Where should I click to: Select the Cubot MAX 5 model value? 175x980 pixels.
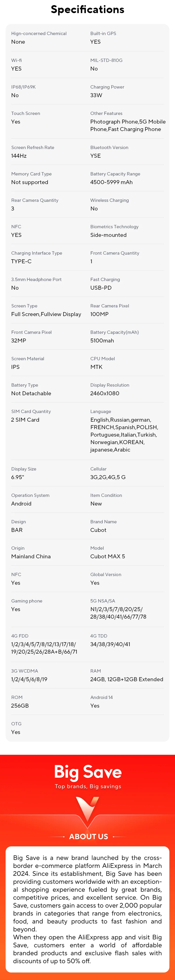pyautogui.click(x=107, y=556)
